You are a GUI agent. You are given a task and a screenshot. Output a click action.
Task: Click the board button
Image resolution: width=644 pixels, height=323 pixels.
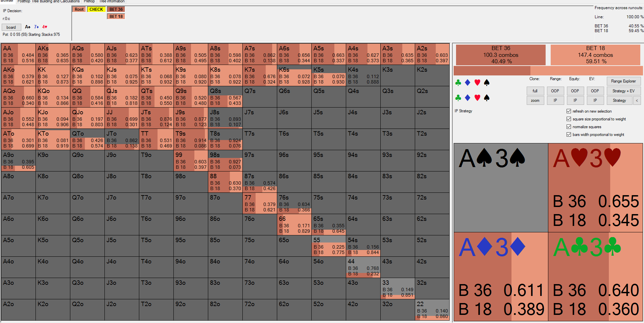[x=11, y=27]
